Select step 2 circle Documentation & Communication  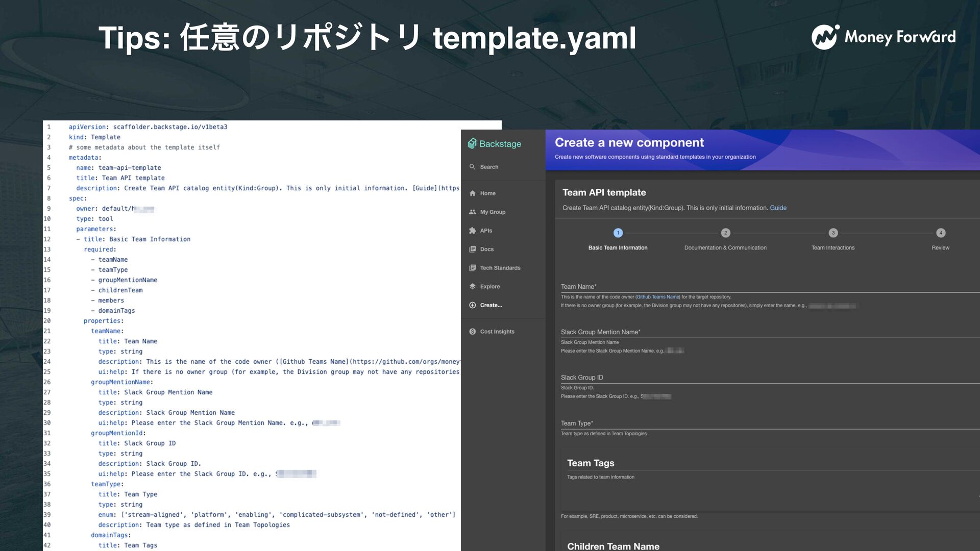725,233
